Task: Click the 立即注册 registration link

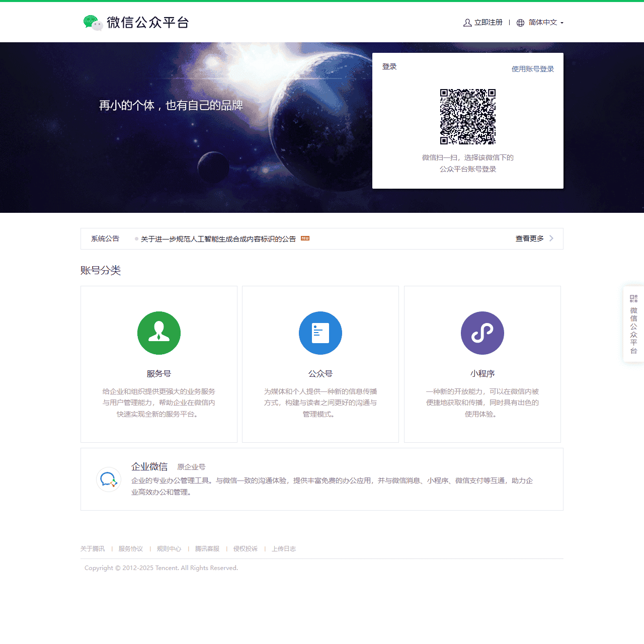Action: (x=487, y=23)
